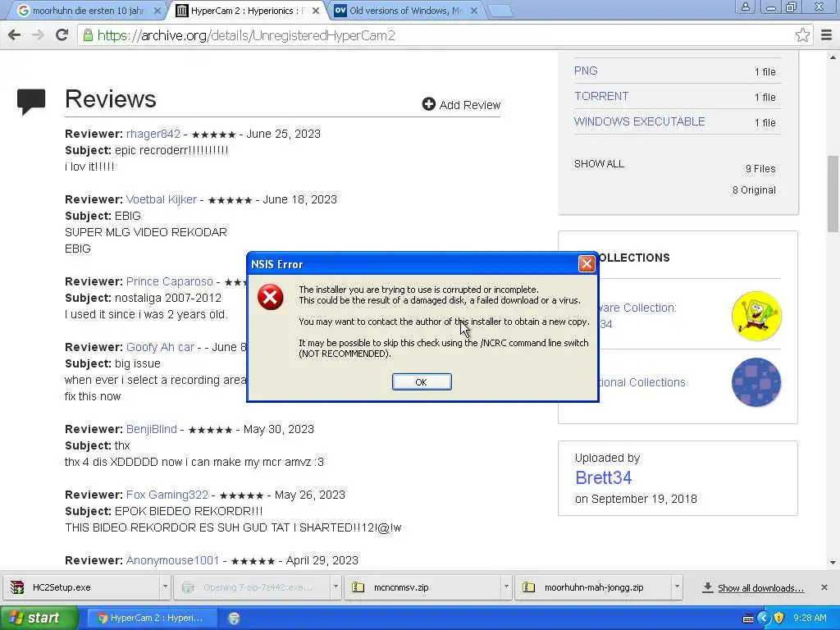Click the Add Review plus icon
Screen dimensions: 840x630
coord(428,104)
